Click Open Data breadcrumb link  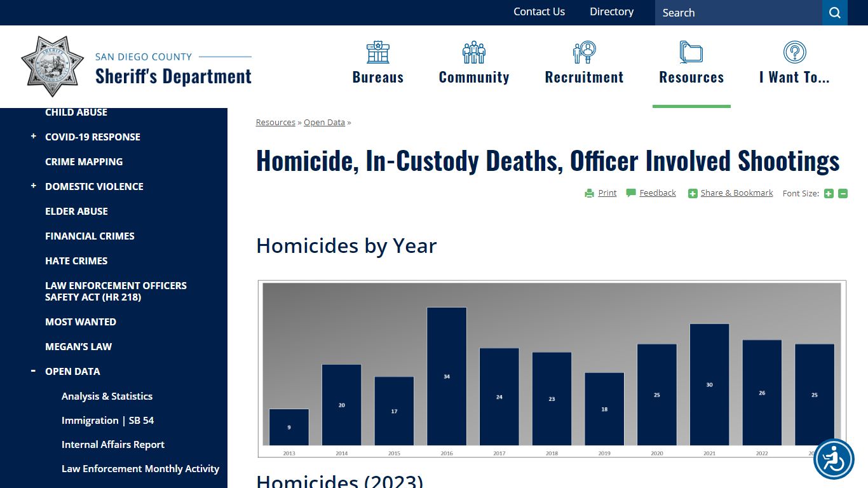click(x=324, y=122)
